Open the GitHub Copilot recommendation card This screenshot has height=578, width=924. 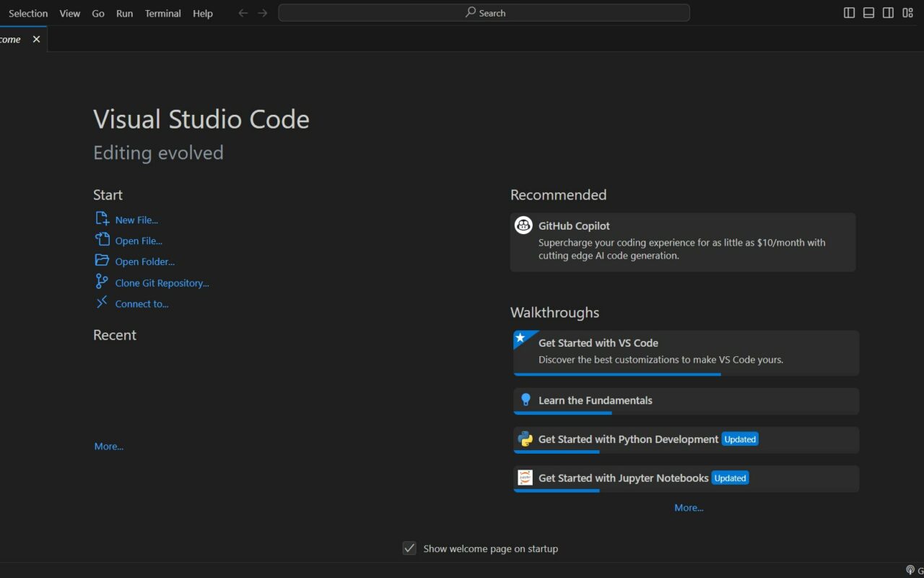[x=683, y=242]
